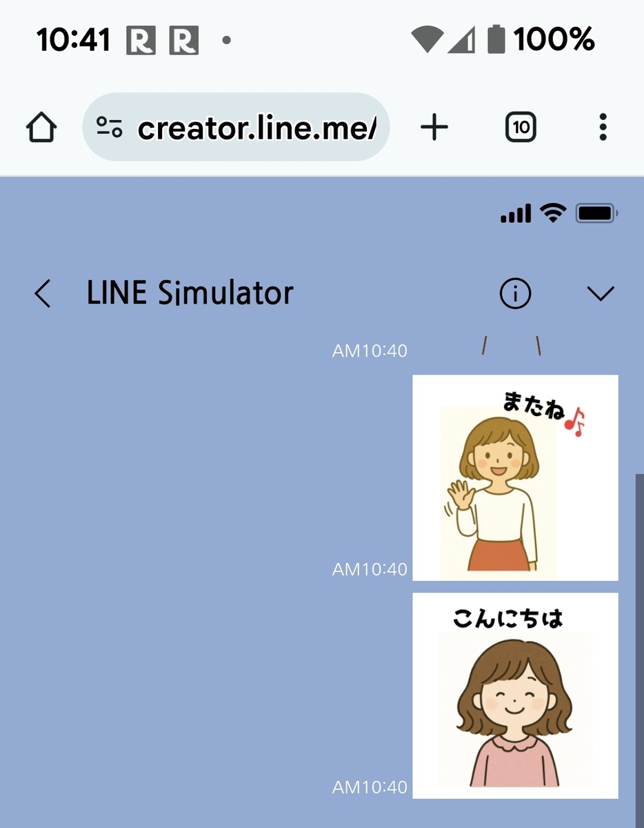Tap the simulator signal bars icon
Screen dimensions: 644x828
(516, 214)
